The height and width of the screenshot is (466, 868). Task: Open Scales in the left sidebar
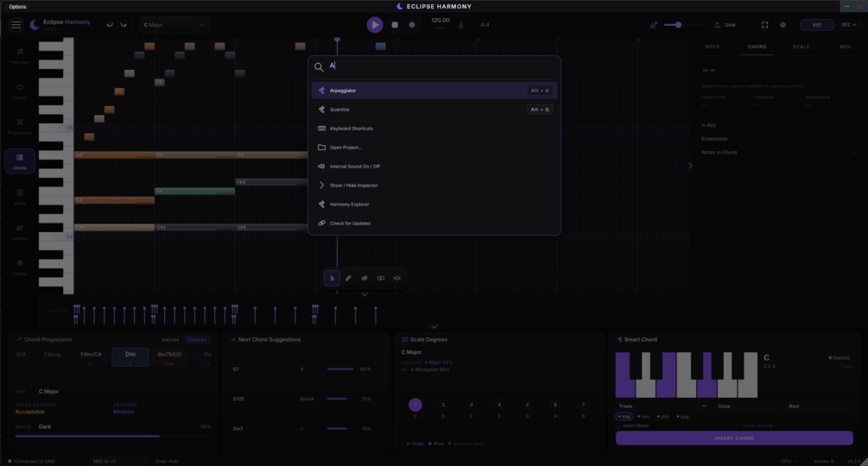pyautogui.click(x=20, y=197)
